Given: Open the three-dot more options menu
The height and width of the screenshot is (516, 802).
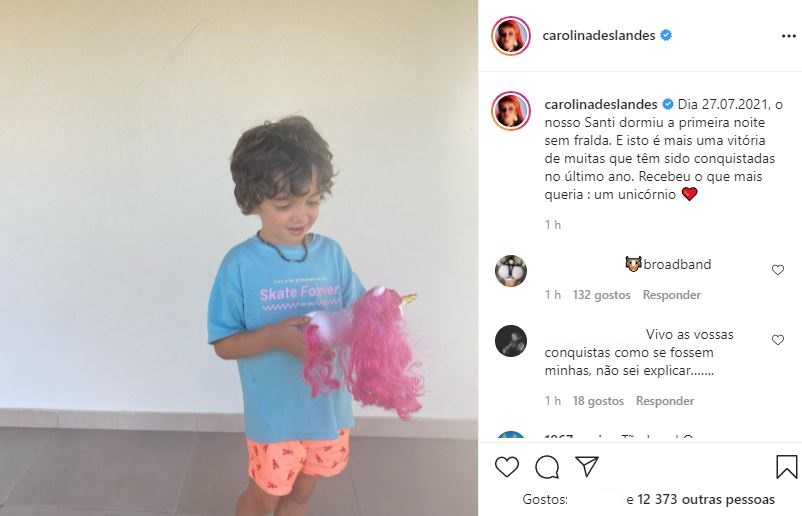Looking at the screenshot, I should pyautogui.click(x=789, y=36).
